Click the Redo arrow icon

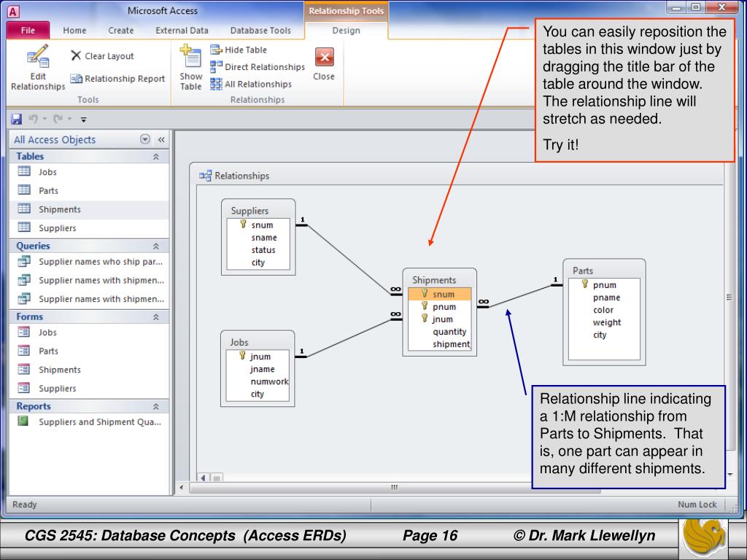(58, 119)
